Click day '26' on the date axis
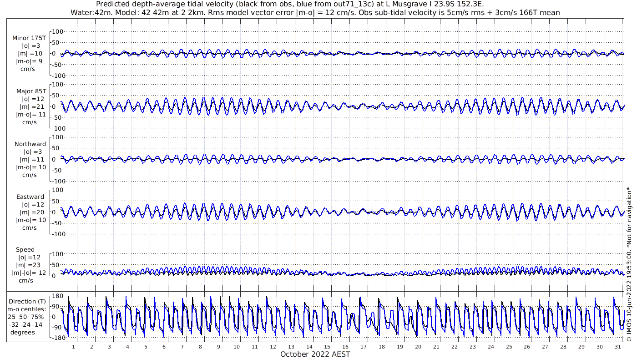Viewport: 637px width, 364px height. coord(527,347)
